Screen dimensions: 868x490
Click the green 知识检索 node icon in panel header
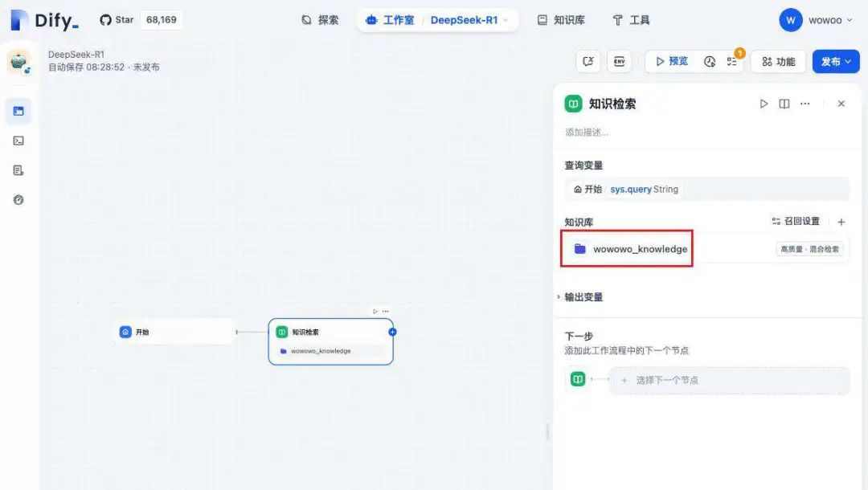573,104
